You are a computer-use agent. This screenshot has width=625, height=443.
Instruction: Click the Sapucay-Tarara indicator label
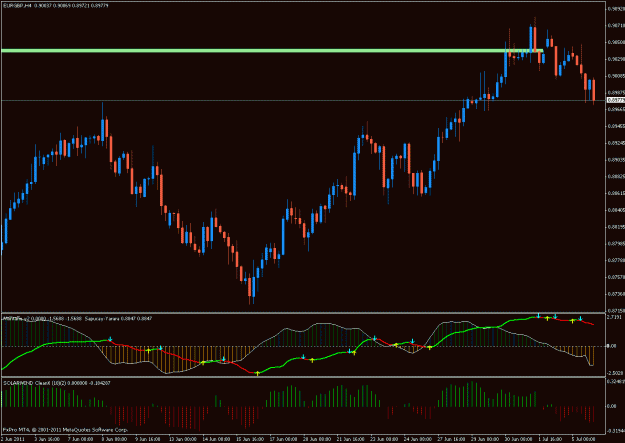click(118, 319)
